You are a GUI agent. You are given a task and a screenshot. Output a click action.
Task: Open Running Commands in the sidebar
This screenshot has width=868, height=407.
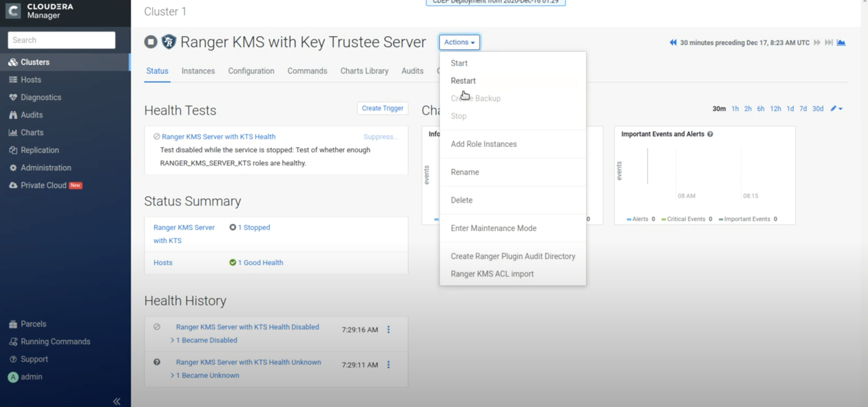[x=50, y=341]
